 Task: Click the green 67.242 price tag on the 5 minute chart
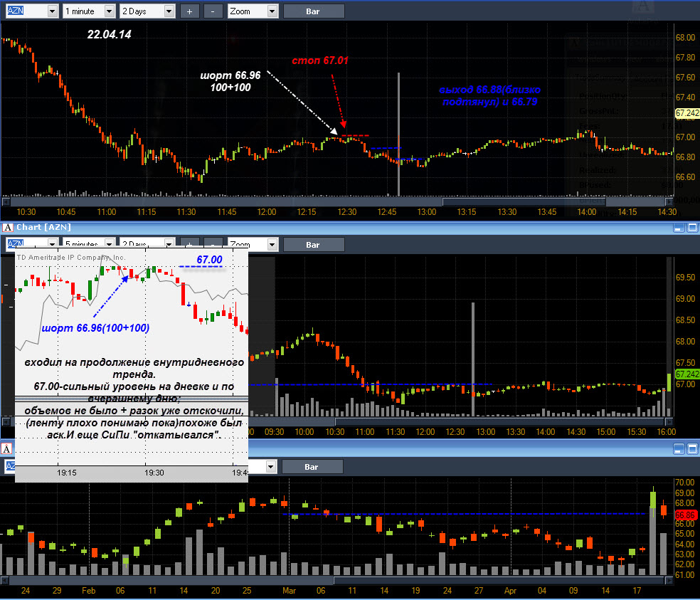point(686,374)
